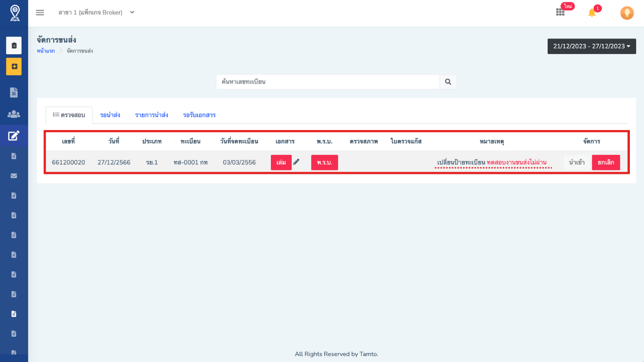The height and width of the screenshot is (362, 644).
Task: Expand the สาขา 1 (แพ็กเกจ Broker) selector
Action: 96,13
